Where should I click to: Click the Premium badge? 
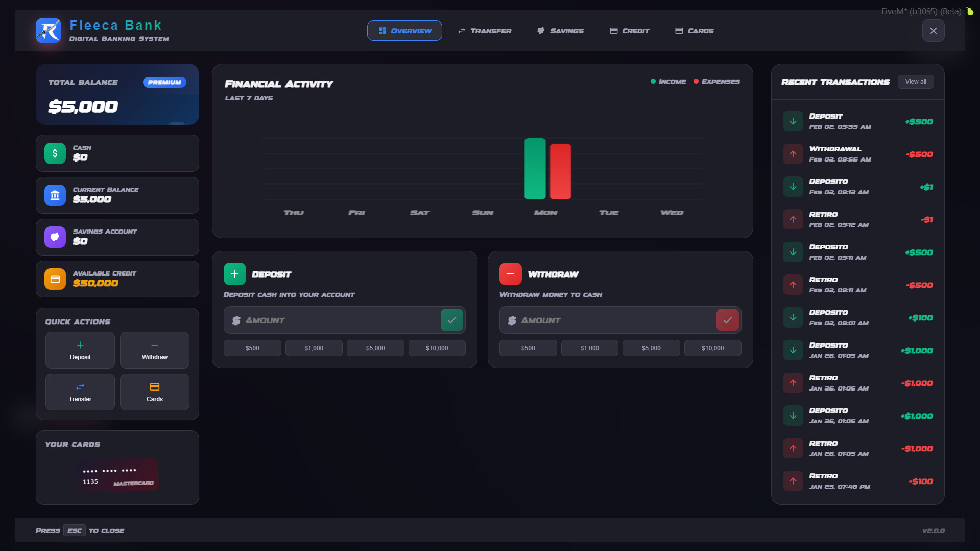(164, 82)
